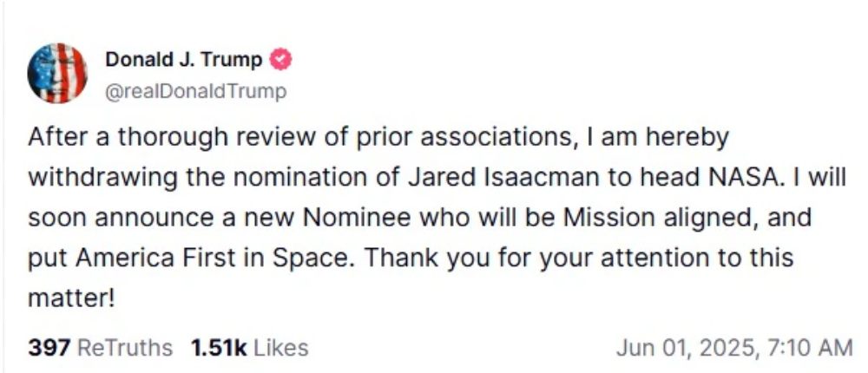Viewport: 868px width, 373px height.
Task: Click the ReTruths label
Action: [125, 348]
